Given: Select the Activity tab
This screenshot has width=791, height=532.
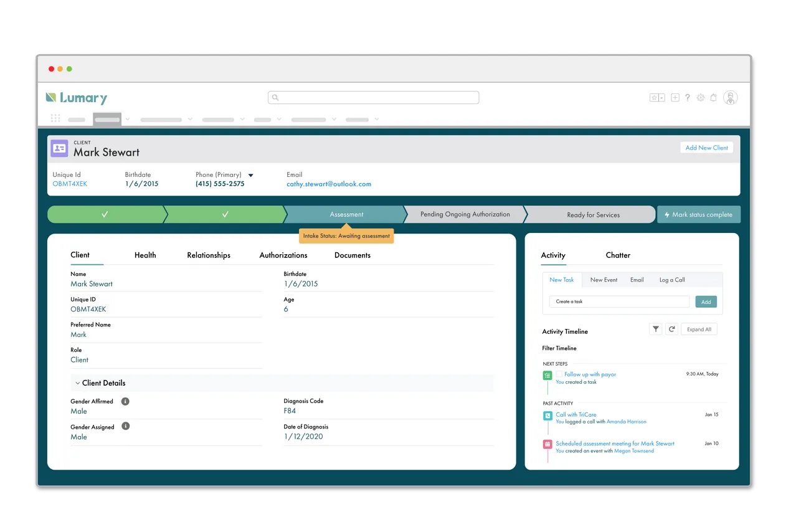Looking at the screenshot, I should 553,255.
